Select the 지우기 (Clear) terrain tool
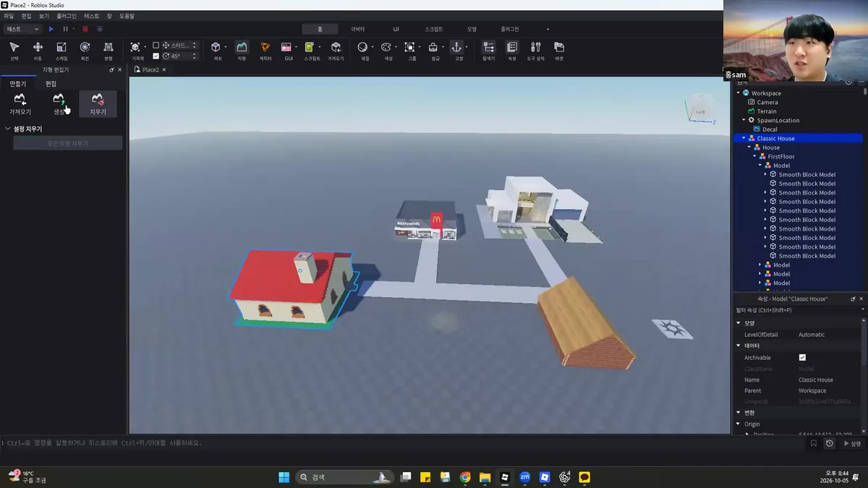This screenshot has width=868, height=488. (x=98, y=104)
